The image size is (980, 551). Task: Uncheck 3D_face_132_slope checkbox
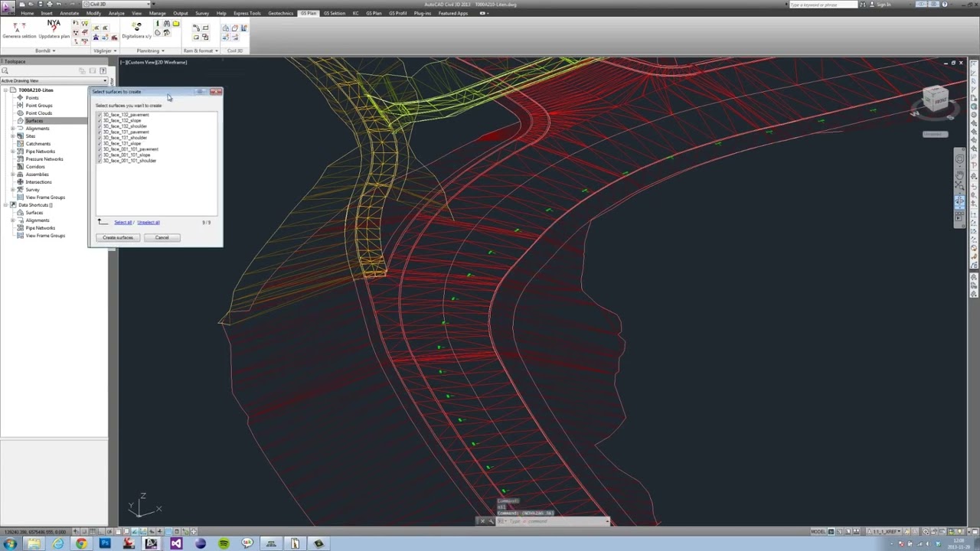click(x=100, y=121)
